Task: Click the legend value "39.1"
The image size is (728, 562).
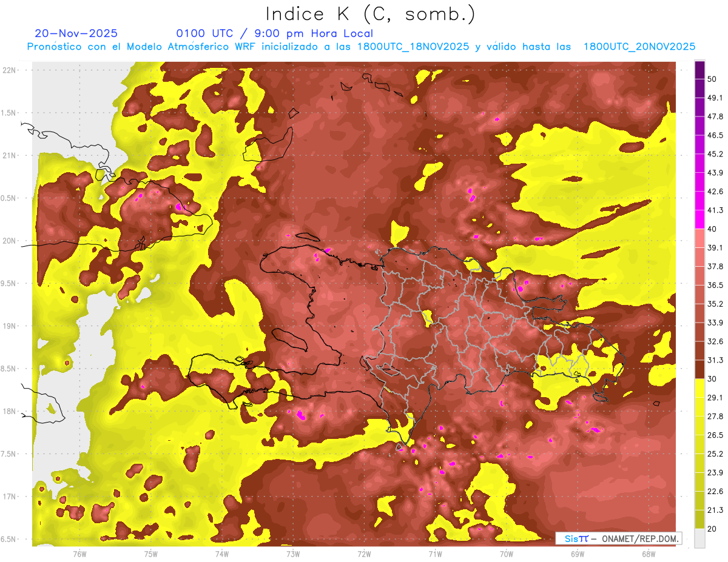Action: [715, 247]
